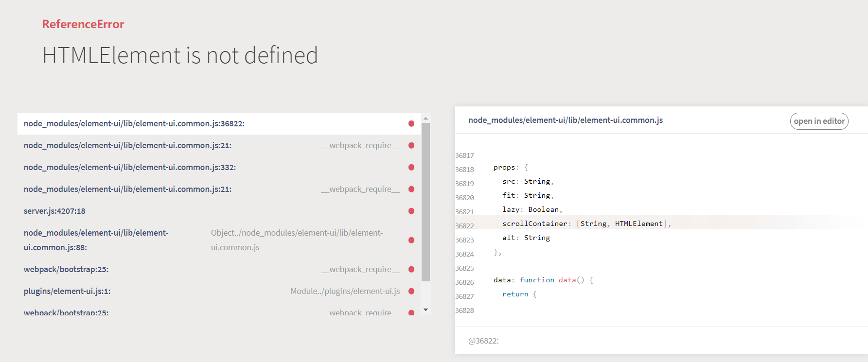Select stack frame server.js:4207:18
The height and width of the screenshot is (362, 868).
click(219, 211)
